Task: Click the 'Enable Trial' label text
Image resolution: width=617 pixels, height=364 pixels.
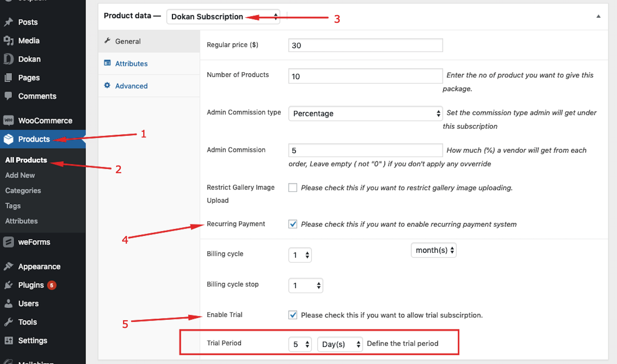Action: pyautogui.click(x=224, y=315)
